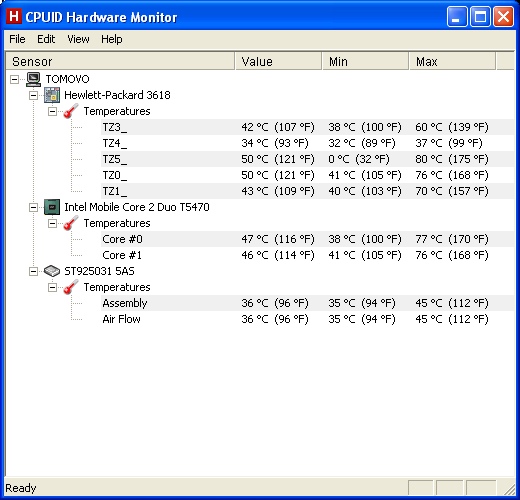Click thermometer icon under Hewlett-Packard 3618

pos(71,111)
